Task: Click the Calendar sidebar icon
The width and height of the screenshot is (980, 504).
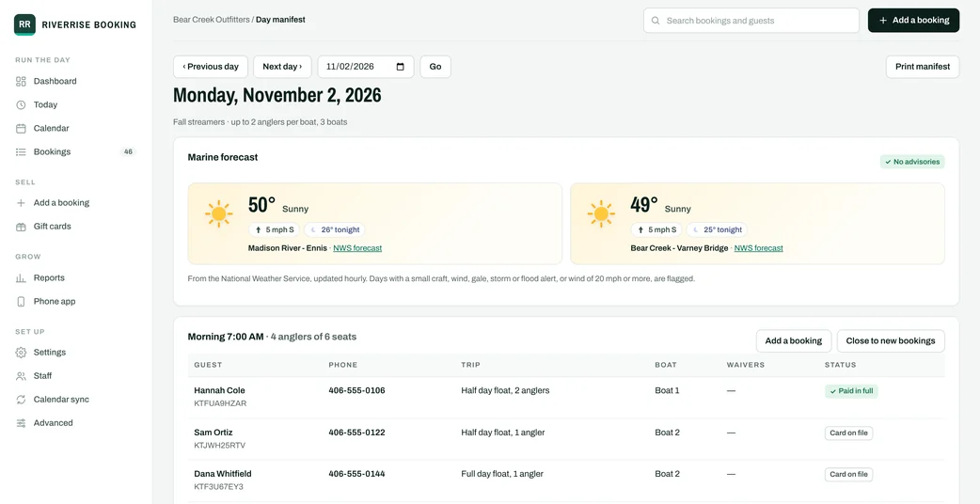Action: pyautogui.click(x=21, y=128)
